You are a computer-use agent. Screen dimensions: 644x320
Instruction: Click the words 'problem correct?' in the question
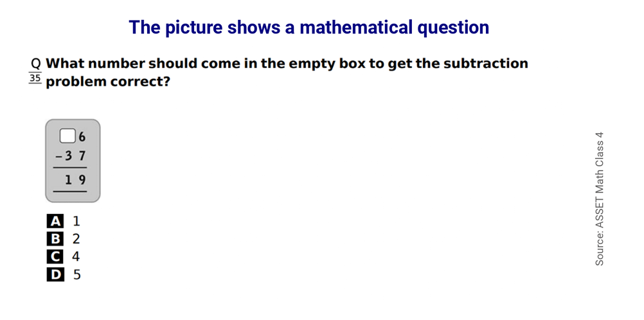point(107,82)
